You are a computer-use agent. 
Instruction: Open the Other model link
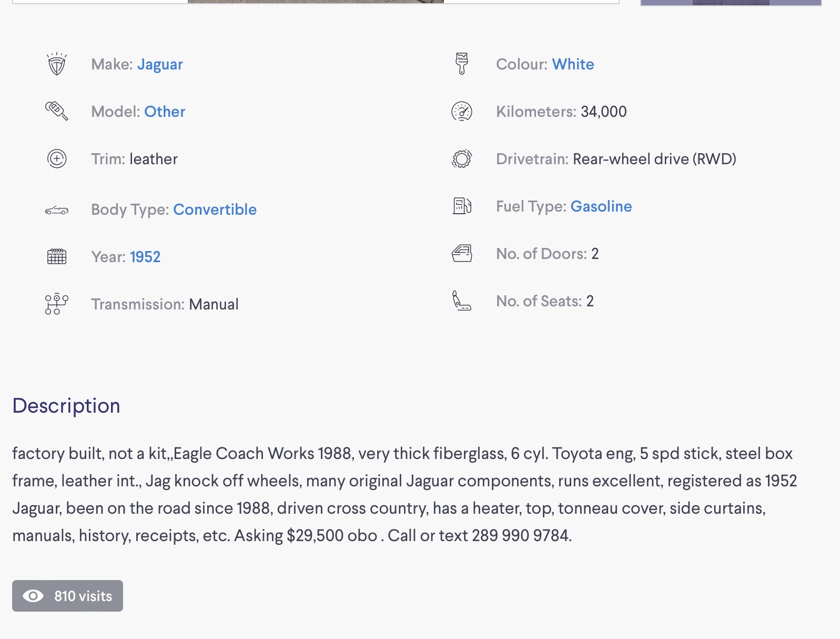point(165,112)
